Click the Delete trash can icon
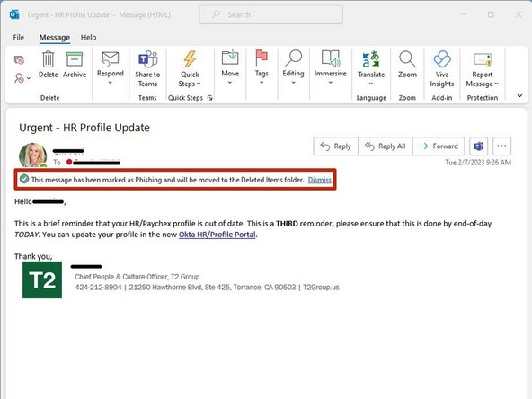 (x=49, y=59)
